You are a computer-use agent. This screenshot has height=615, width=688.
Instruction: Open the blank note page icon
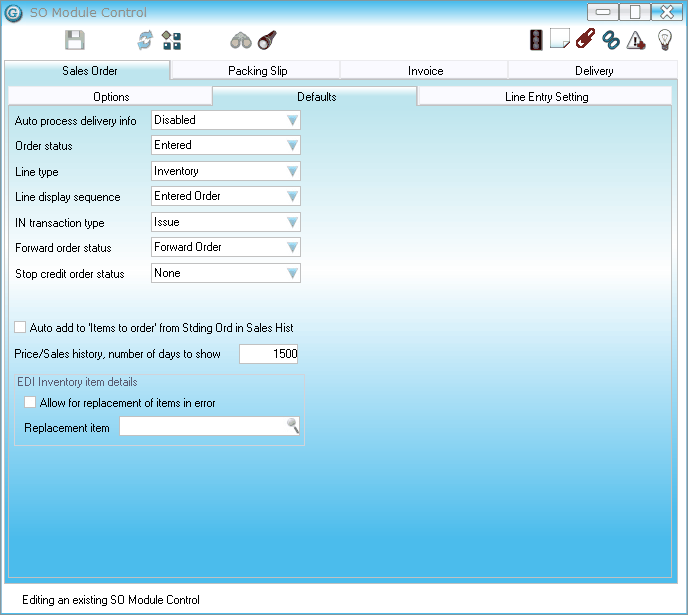pos(560,39)
